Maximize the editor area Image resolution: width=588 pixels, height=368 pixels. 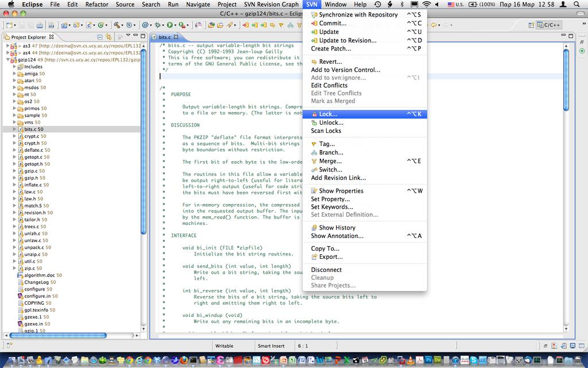[x=571, y=36]
